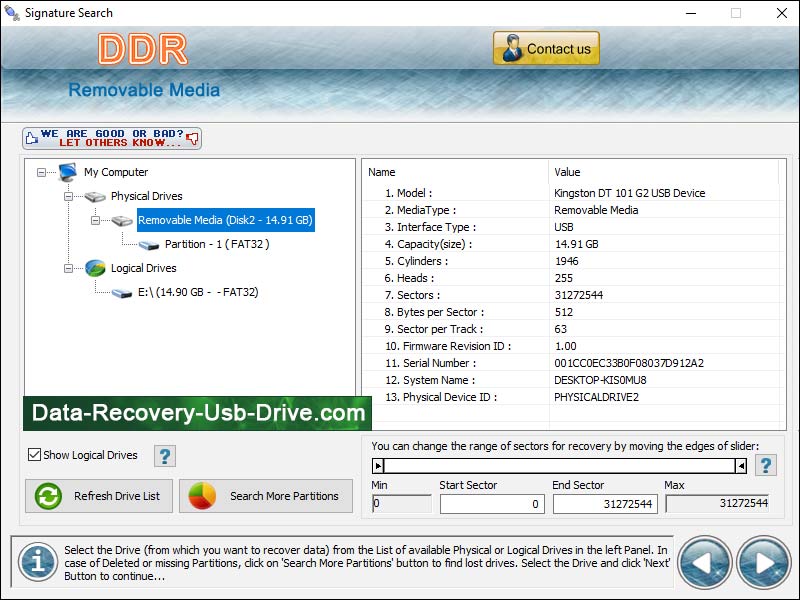Select Removable Media (Disk2 - 14.91 GB)
The image size is (800, 600).
tap(226, 220)
